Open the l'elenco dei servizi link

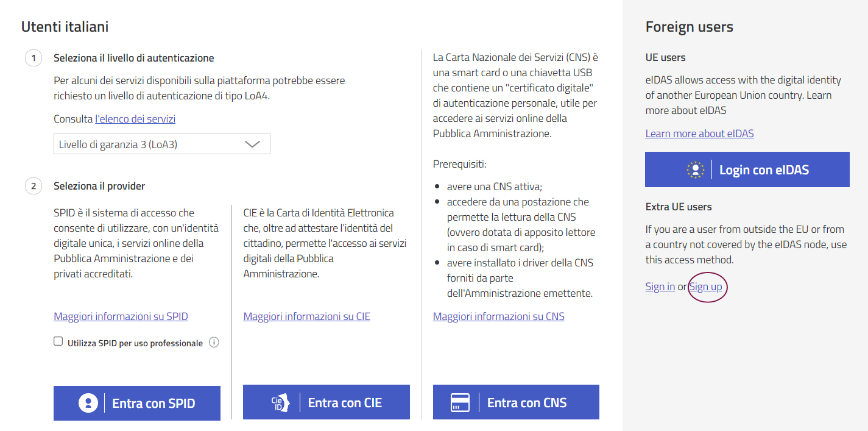[135, 119]
